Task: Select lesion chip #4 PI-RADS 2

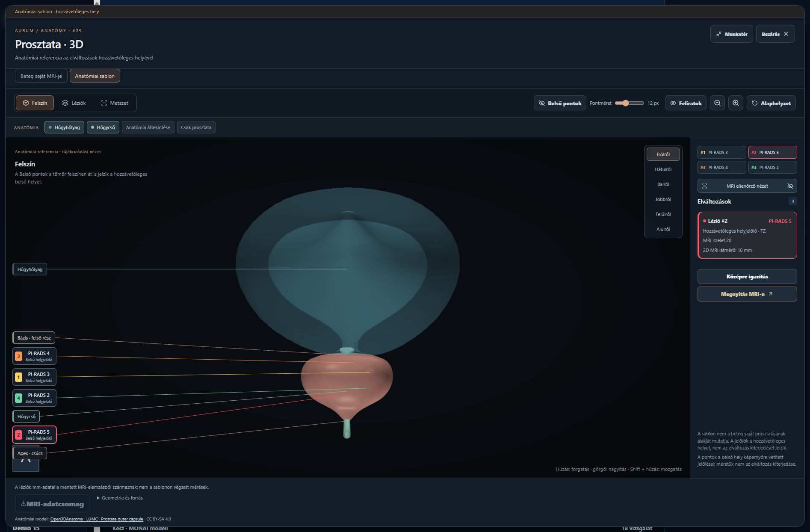Action: pos(772,168)
